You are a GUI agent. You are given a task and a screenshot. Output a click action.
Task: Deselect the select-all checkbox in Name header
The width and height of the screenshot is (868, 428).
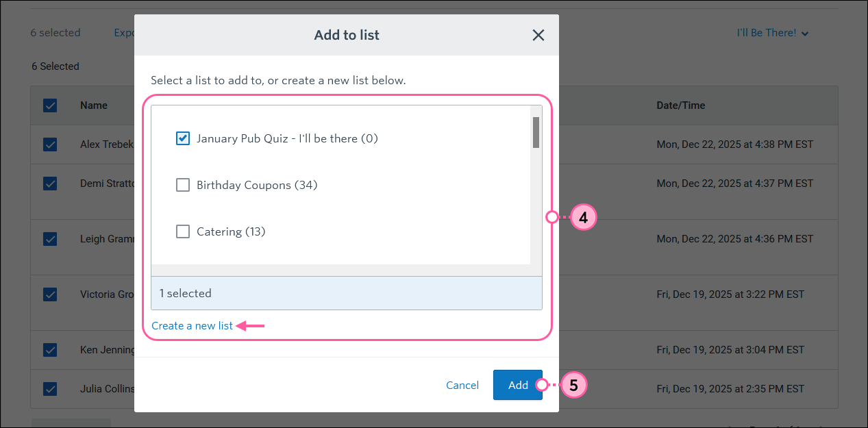(x=50, y=105)
